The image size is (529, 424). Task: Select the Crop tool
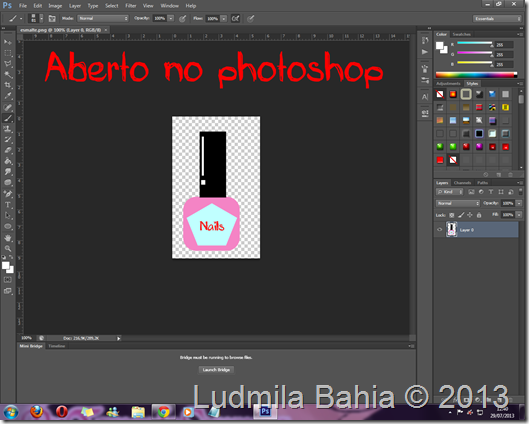pyautogui.click(x=7, y=85)
